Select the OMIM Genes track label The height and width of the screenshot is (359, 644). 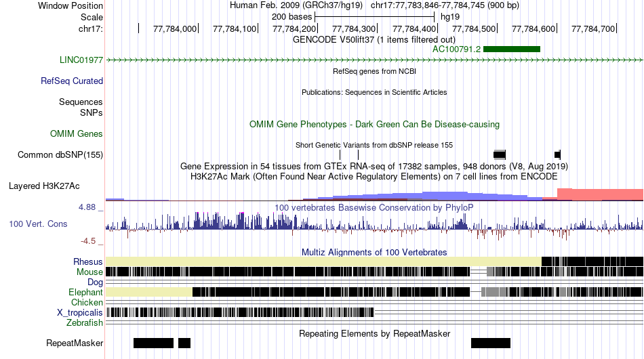coord(77,133)
